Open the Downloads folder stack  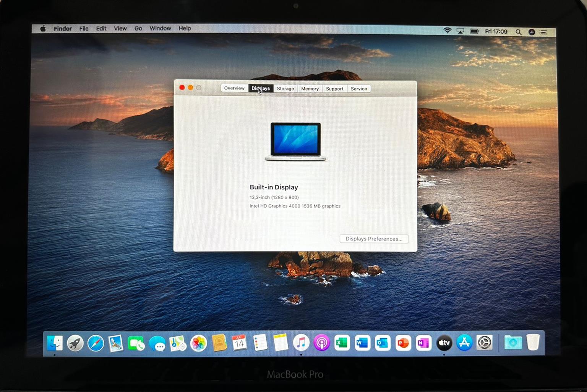tap(512, 342)
